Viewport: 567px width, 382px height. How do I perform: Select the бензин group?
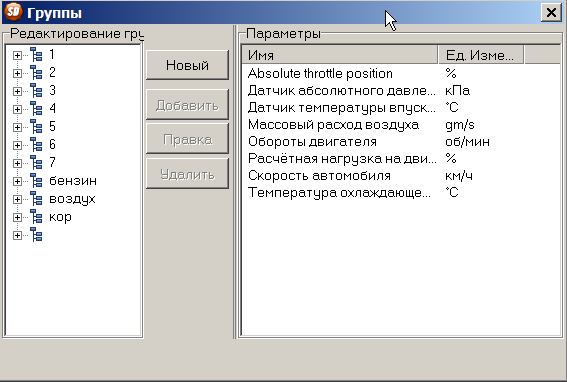coord(73,181)
